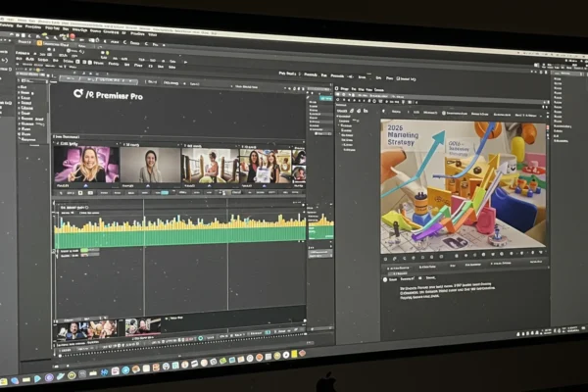588x392 pixels.
Task: Click the teal highlighted tag in the right side panel
Action: 326,98
